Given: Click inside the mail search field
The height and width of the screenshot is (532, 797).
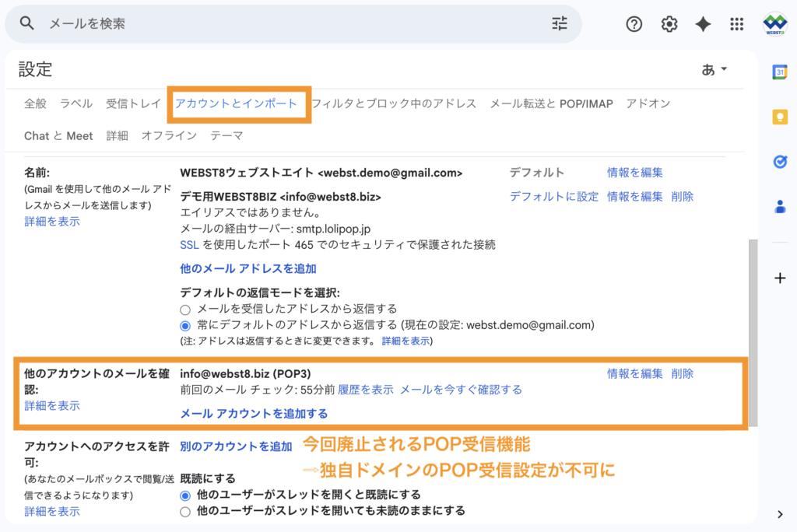Looking at the screenshot, I should (x=233, y=23).
